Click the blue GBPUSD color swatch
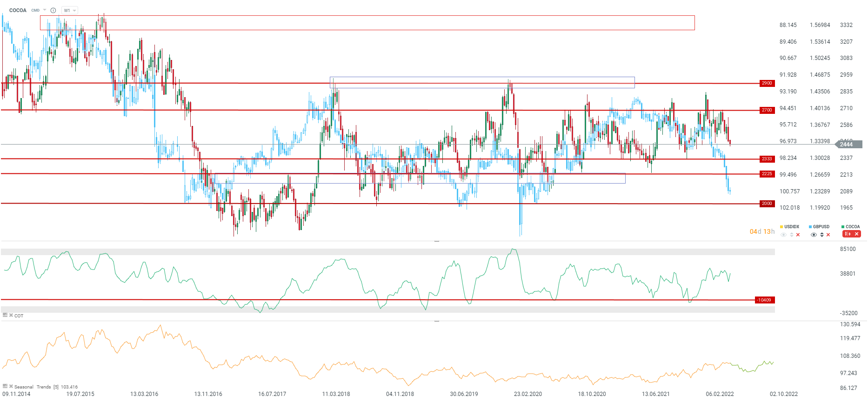The image size is (868, 402). [x=810, y=227]
